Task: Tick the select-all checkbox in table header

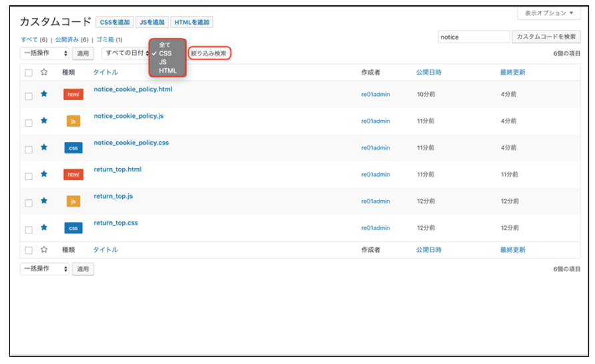Action: click(x=29, y=73)
